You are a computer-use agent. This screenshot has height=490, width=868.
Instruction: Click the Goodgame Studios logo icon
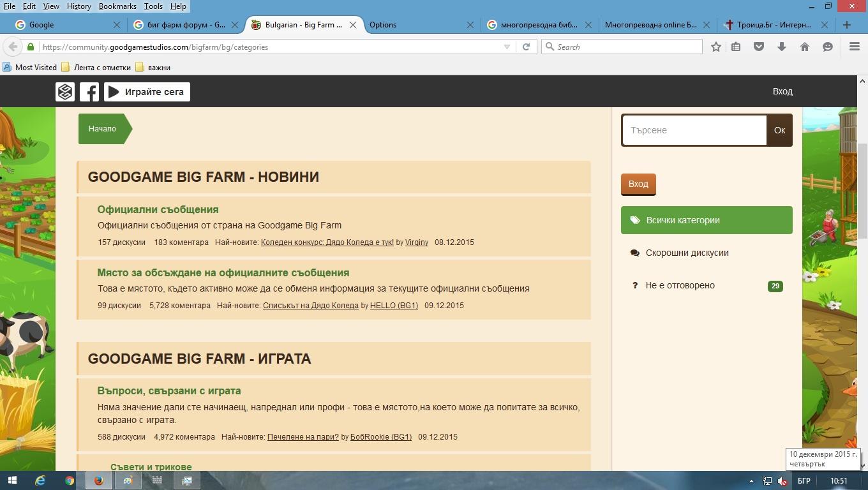[x=65, y=92]
